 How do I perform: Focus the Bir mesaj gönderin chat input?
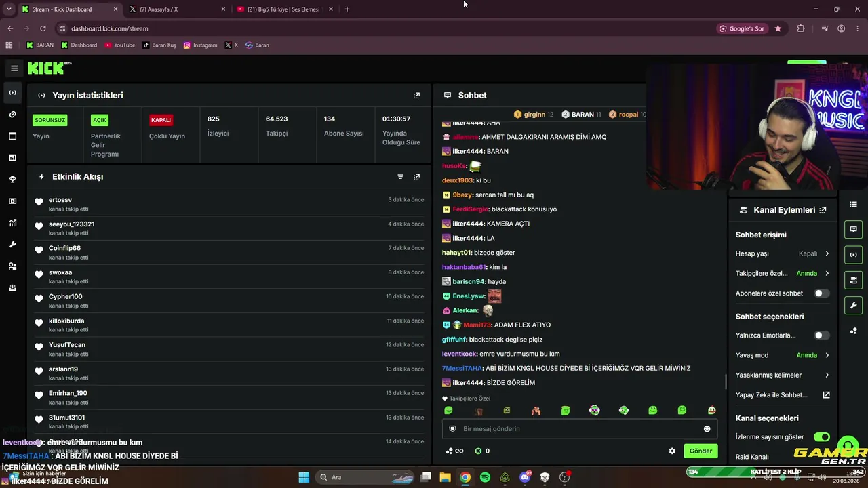coord(580,429)
